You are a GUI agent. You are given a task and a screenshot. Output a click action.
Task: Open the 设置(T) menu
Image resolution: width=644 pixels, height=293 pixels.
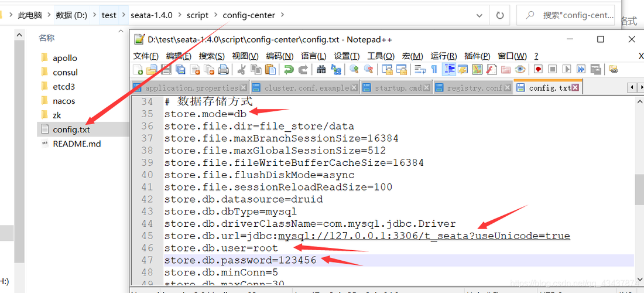[347, 56]
